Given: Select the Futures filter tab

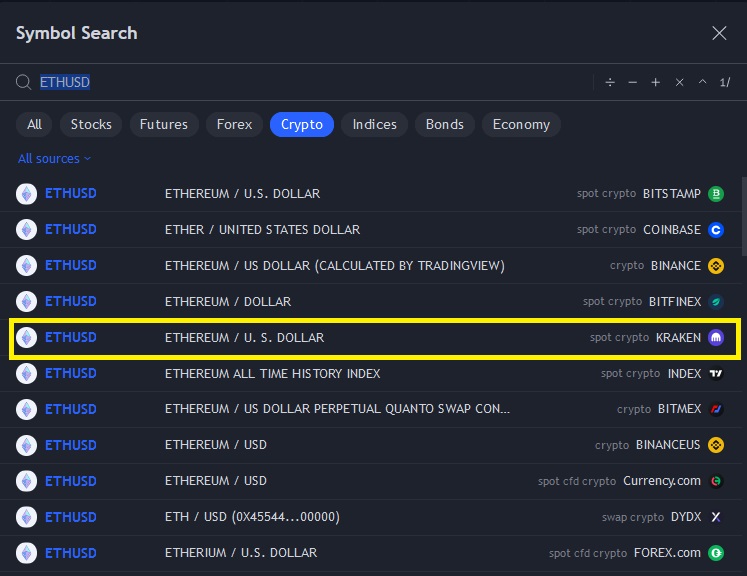Looking at the screenshot, I should click(164, 124).
